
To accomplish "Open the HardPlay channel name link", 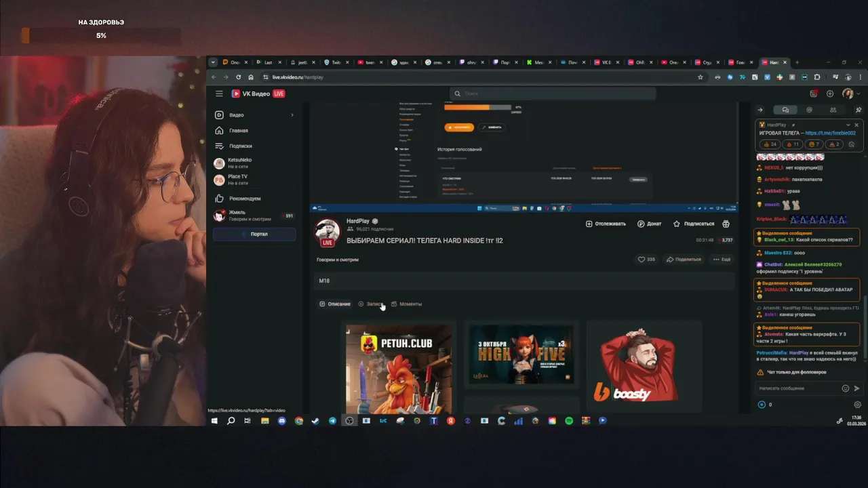I will (x=357, y=221).
